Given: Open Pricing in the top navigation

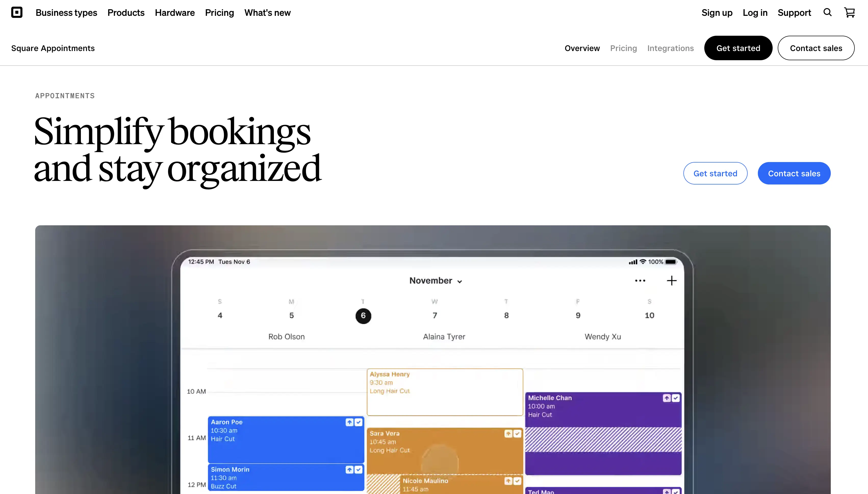Looking at the screenshot, I should pos(219,13).
